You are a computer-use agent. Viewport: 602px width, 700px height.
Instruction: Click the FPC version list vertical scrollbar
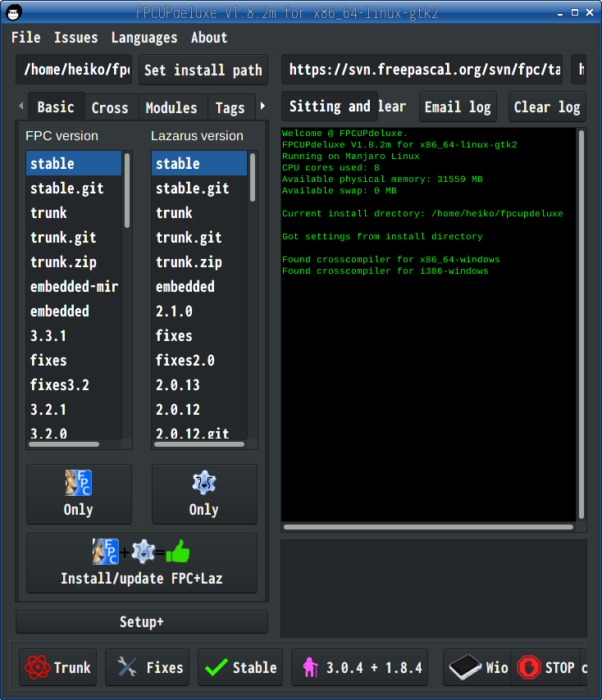127,191
